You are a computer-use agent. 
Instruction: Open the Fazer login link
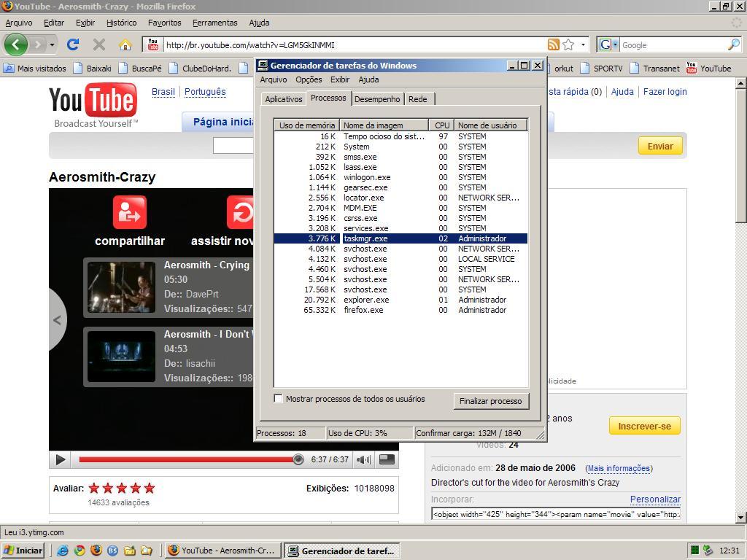(x=665, y=91)
